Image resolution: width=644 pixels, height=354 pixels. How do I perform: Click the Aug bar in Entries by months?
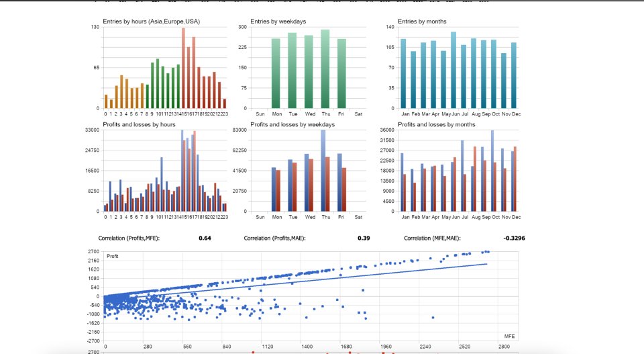coord(474,74)
